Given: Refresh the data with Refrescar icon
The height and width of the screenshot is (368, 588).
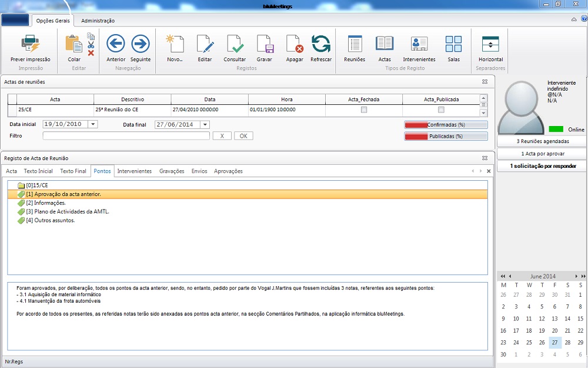Looking at the screenshot, I should click(321, 44).
